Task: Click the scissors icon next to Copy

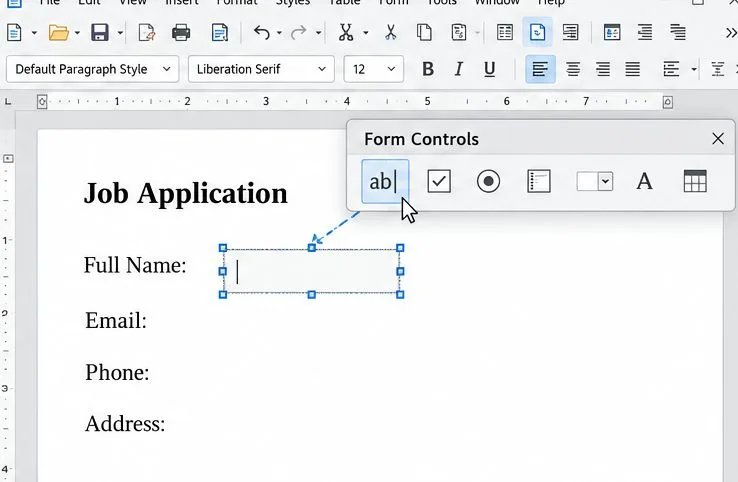Action: click(x=390, y=33)
